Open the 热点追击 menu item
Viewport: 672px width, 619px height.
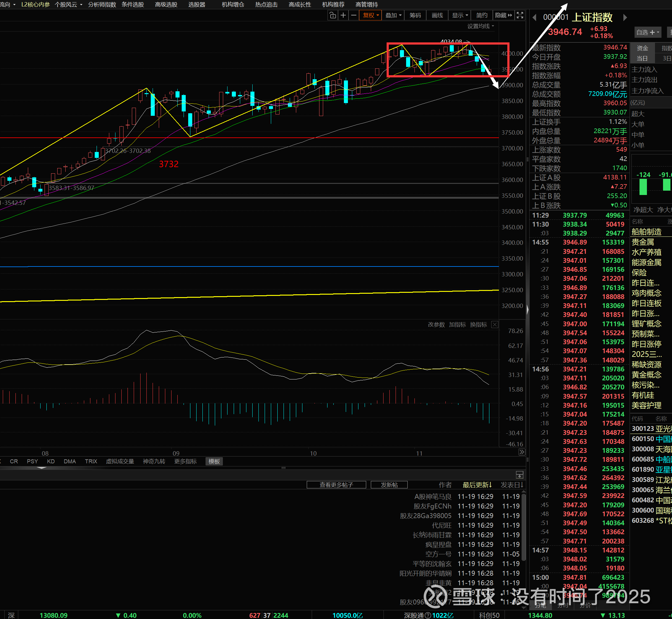click(x=266, y=5)
